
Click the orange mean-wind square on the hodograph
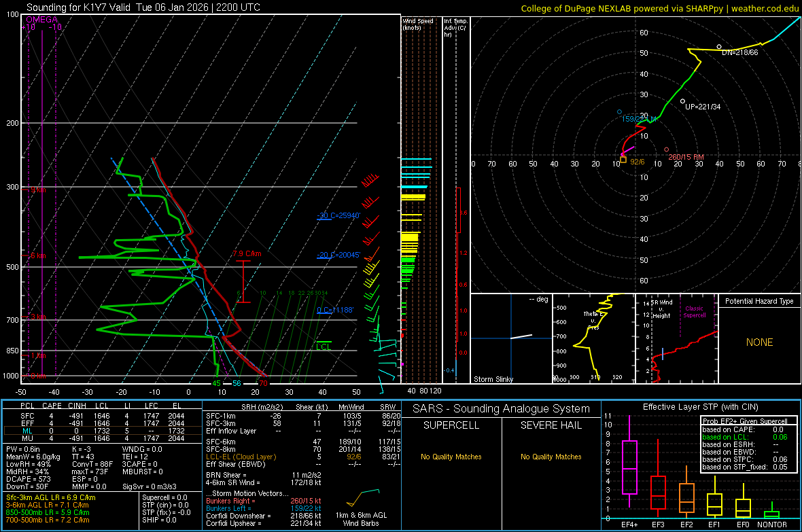623,160
